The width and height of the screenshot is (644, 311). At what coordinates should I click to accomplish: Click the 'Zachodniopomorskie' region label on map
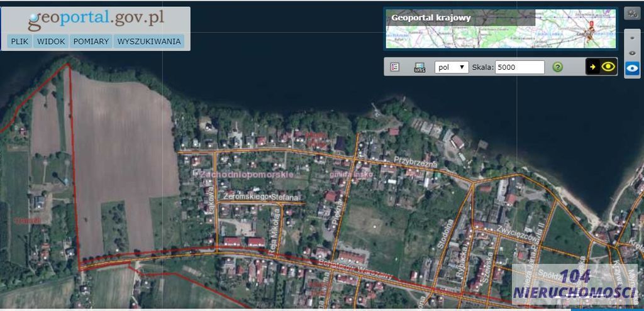point(247,175)
